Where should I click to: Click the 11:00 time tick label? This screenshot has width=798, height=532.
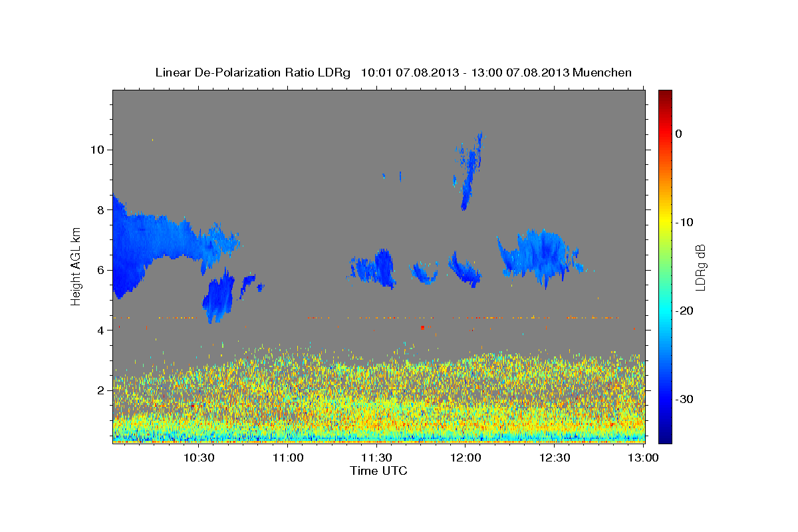[x=288, y=458]
